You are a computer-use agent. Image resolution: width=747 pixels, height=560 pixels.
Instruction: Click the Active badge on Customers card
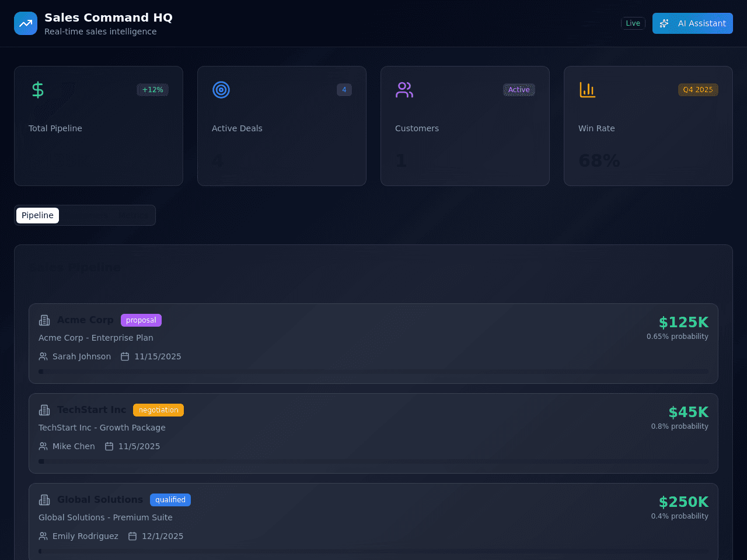click(x=519, y=90)
